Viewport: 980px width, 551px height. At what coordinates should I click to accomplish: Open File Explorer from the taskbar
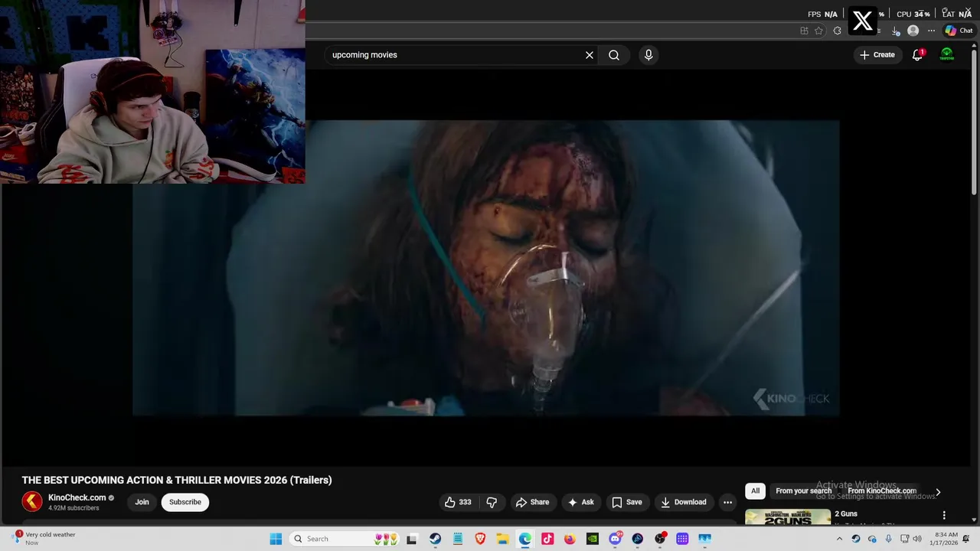point(502,539)
